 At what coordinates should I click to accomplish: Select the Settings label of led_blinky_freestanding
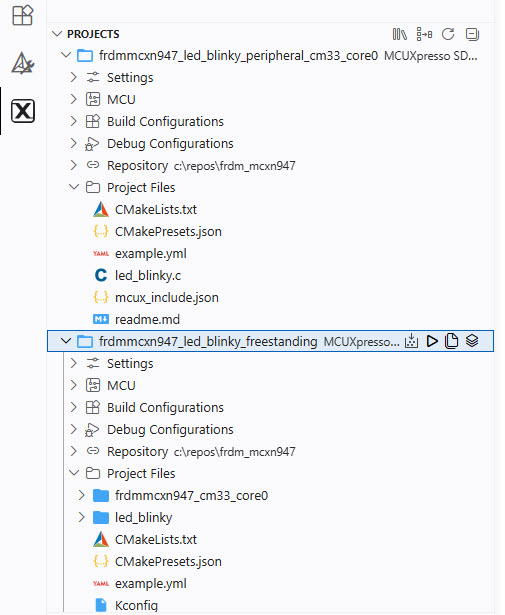tap(130, 363)
